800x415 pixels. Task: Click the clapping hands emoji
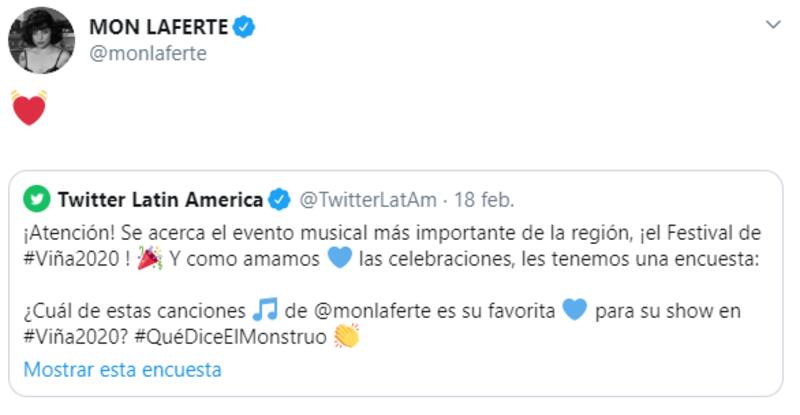pyautogui.click(x=346, y=337)
